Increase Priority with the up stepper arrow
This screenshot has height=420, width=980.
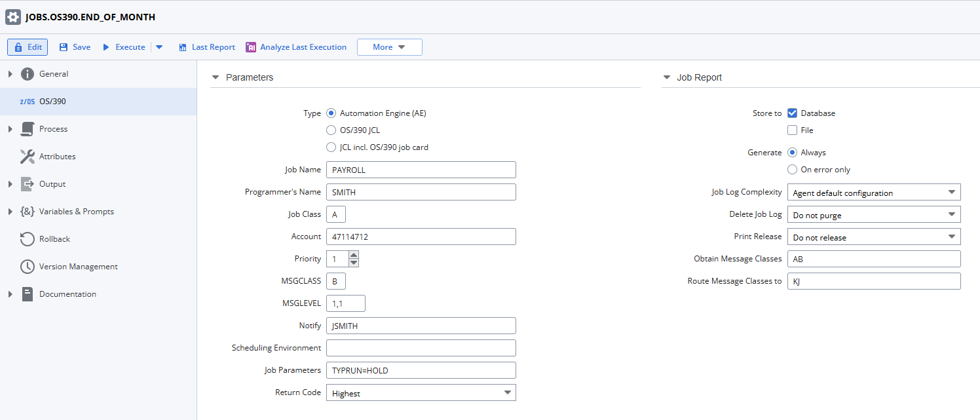coord(354,255)
